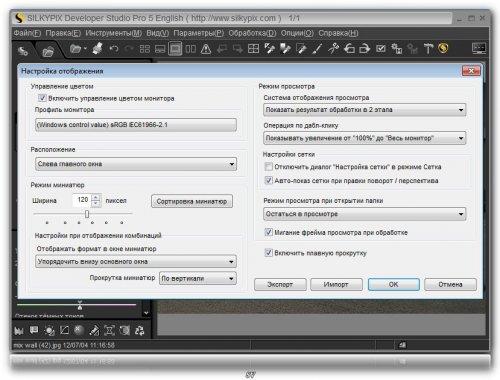Viewport: 500px width, 380px height.
Task: Click the 'Сортировка миниатюр' button
Action: click(192, 201)
